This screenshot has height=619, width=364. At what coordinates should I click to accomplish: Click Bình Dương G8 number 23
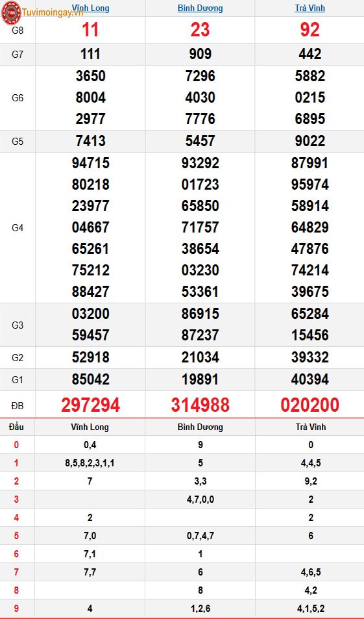click(200, 30)
